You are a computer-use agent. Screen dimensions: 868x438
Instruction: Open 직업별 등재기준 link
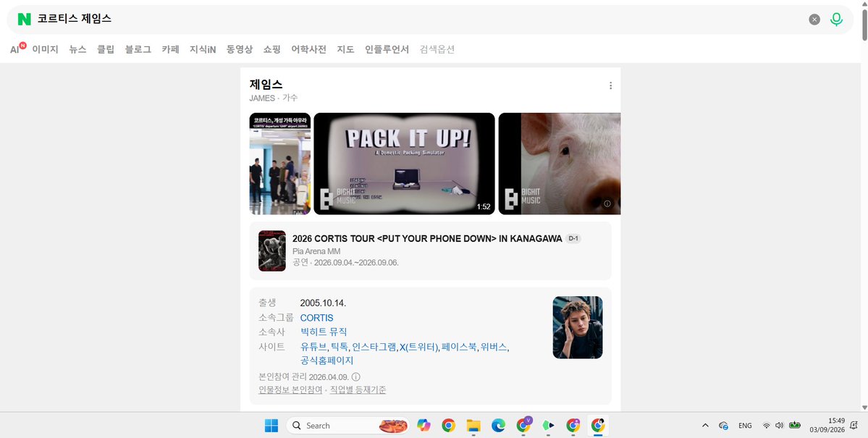[x=358, y=389]
